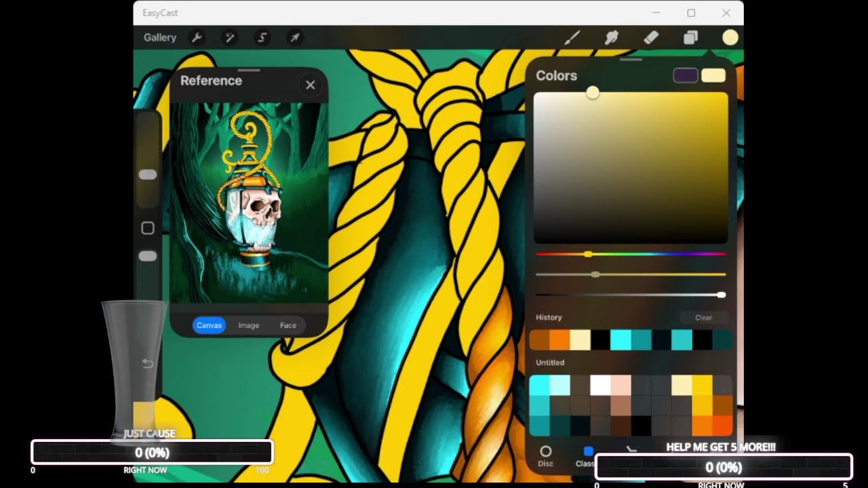Switch Reference source to Image
This screenshot has width=868, height=488.
249,325
